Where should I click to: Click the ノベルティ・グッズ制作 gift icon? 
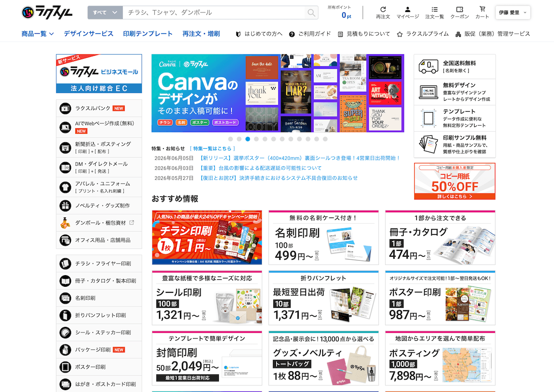tap(65, 205)
